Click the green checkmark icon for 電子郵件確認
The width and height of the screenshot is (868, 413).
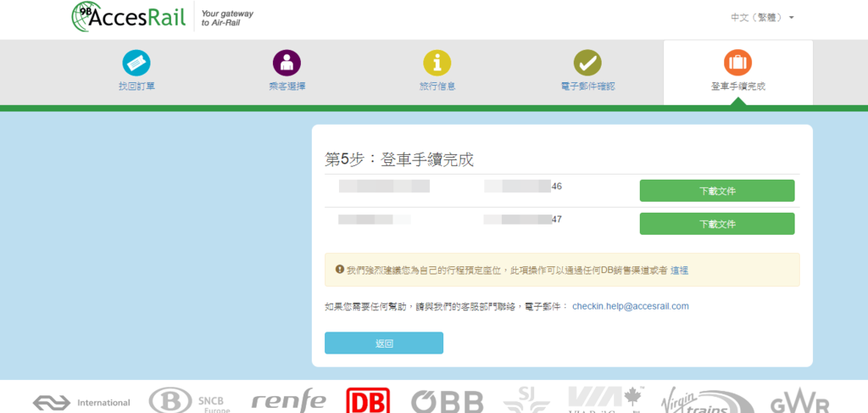click(587, 63)
